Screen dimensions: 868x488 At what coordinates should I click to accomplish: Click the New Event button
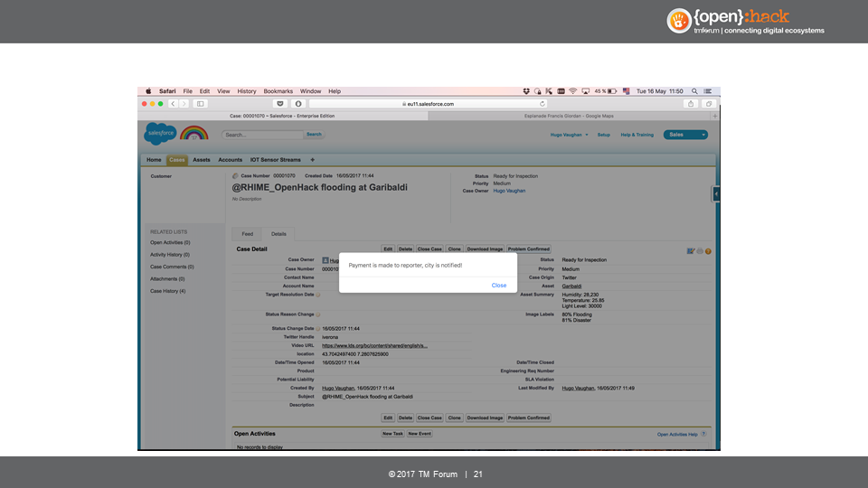click(x=420, y=434)
